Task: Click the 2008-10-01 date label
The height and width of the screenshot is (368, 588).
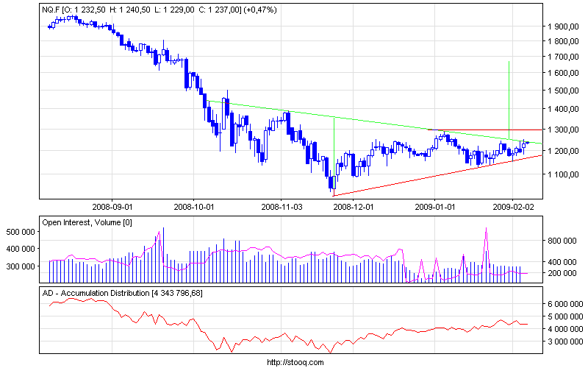Action: coord(194,207)
